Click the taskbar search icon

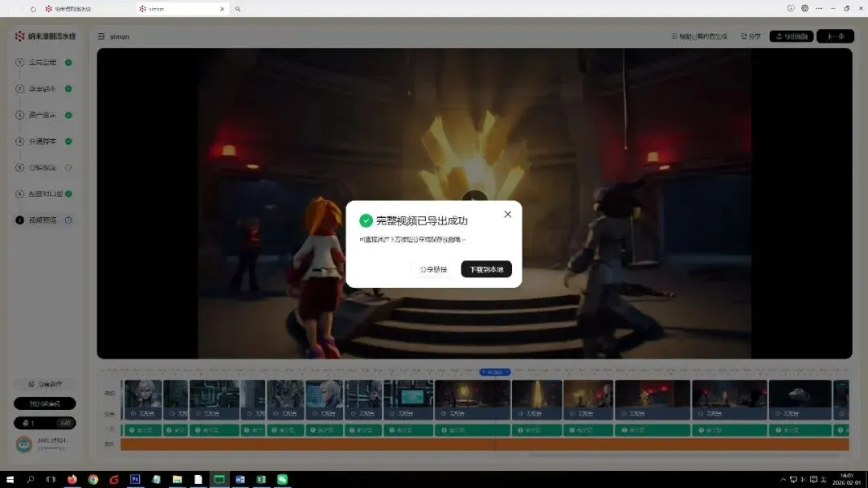[x=31, y=480]
